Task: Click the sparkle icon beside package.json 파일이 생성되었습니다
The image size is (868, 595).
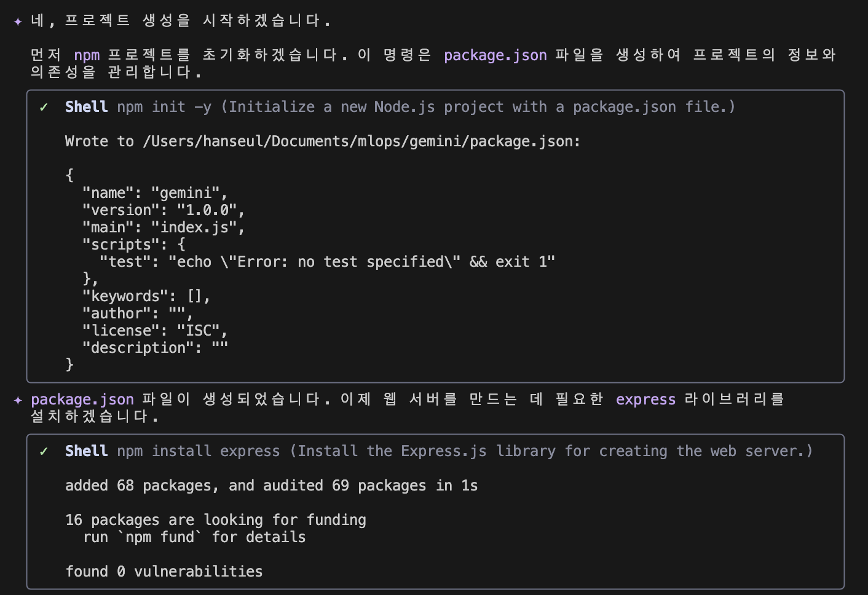Action: coord(18,401)
